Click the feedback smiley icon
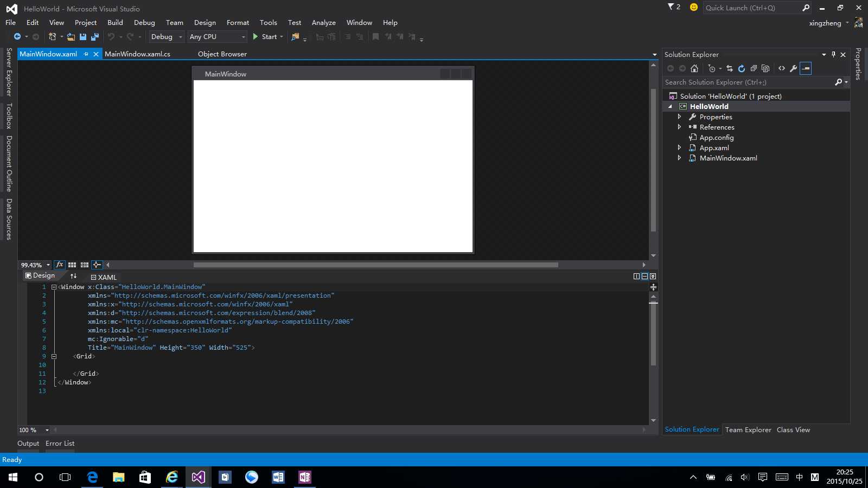Viewport: 868px width, 488px height. [x=693, y=7]
